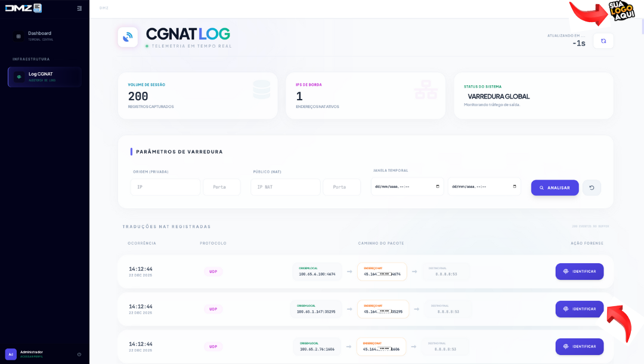
Task: Click the CGNAT LOG satellite icon in the header
Action: click(128, 37)
